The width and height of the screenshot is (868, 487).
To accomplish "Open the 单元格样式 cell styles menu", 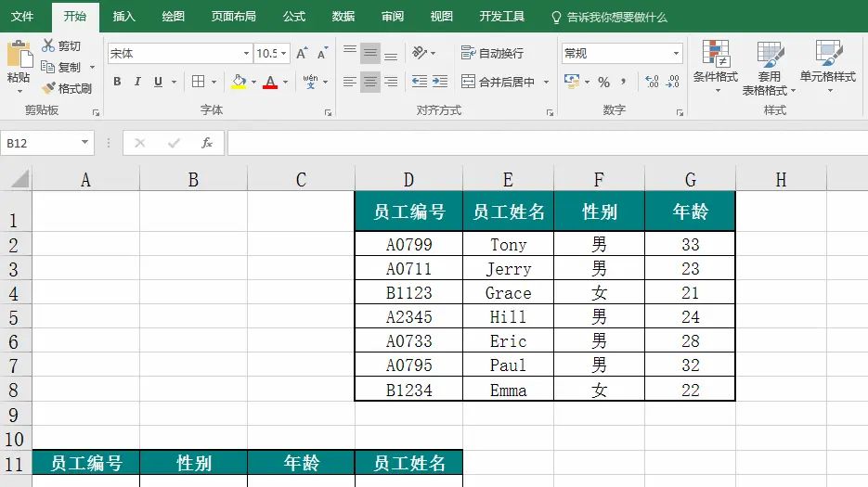I will coord(828,67).
